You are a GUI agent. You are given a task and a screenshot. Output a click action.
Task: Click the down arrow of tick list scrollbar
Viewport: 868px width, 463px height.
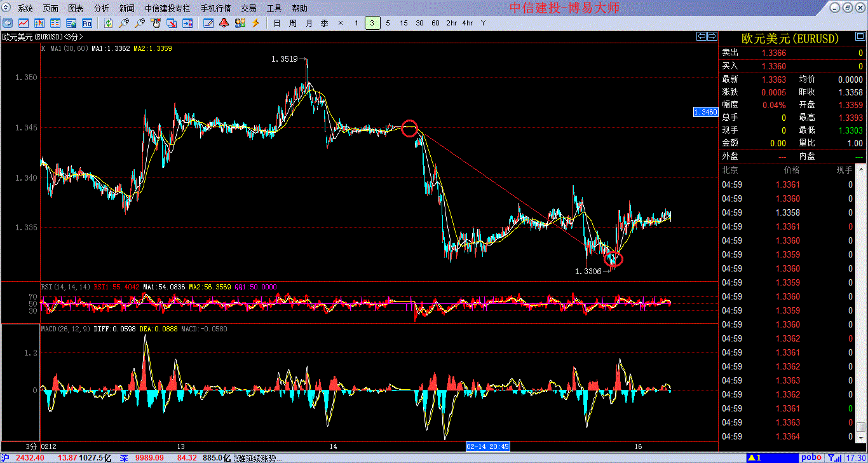click(860, 438)
